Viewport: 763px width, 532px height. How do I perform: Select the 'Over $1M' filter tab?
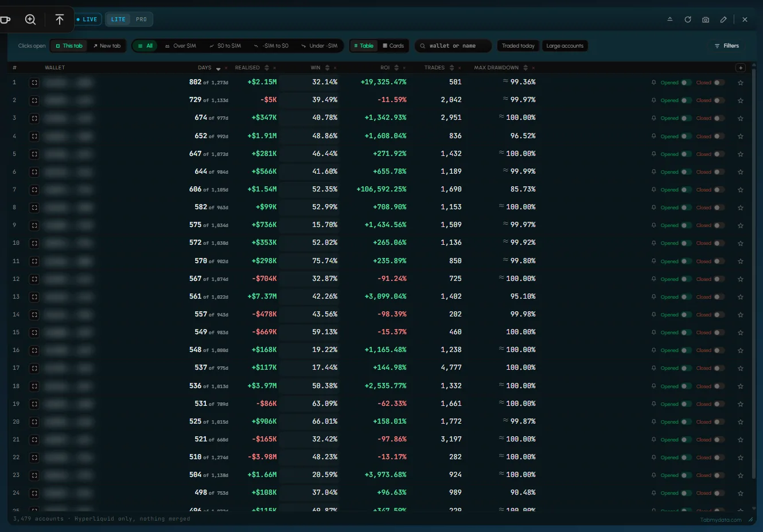pyautogui.click(x=180, y=46)
